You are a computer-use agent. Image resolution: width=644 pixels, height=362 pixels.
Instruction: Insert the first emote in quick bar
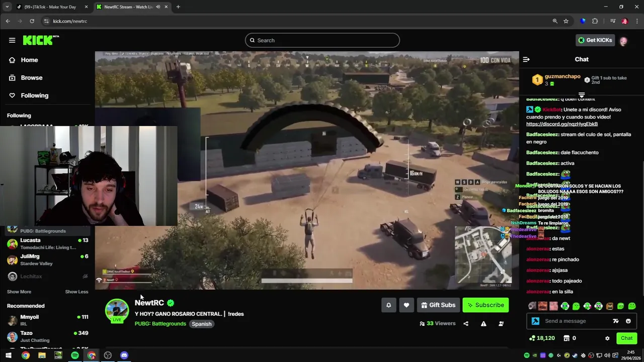[x=532, y=306]
